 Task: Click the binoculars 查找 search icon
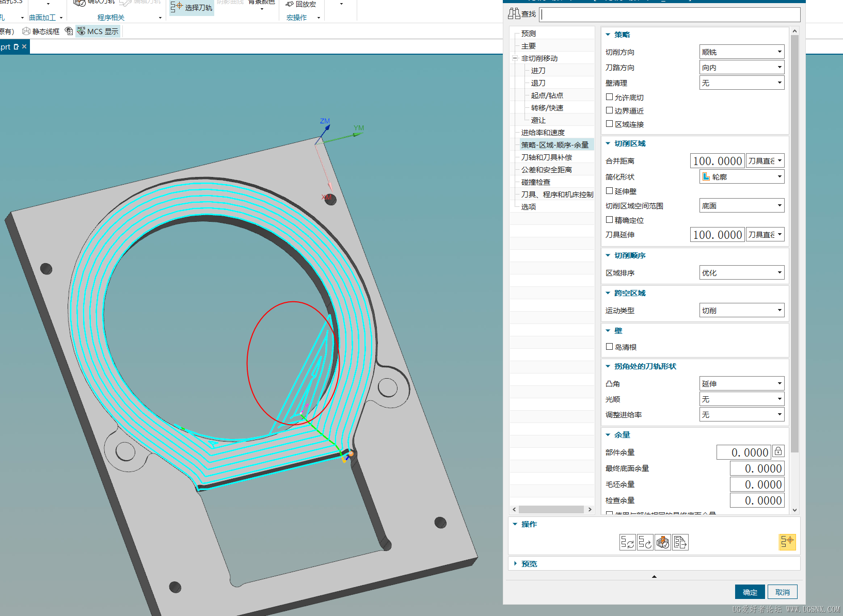pyautogui.click(x=514, y=14)
